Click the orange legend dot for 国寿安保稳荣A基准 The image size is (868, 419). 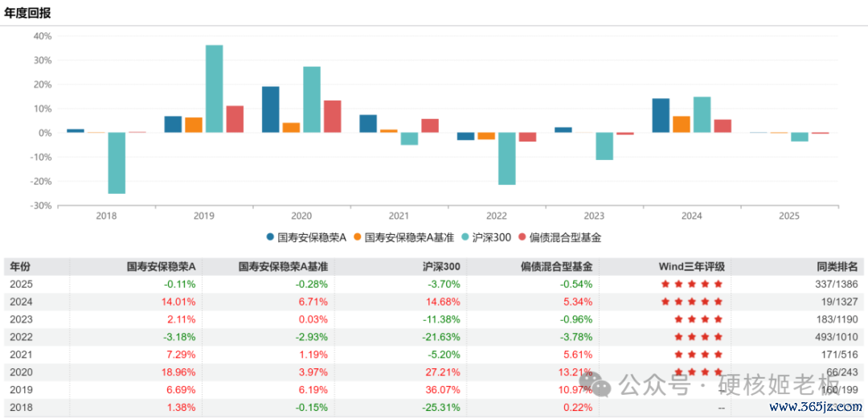358,237
